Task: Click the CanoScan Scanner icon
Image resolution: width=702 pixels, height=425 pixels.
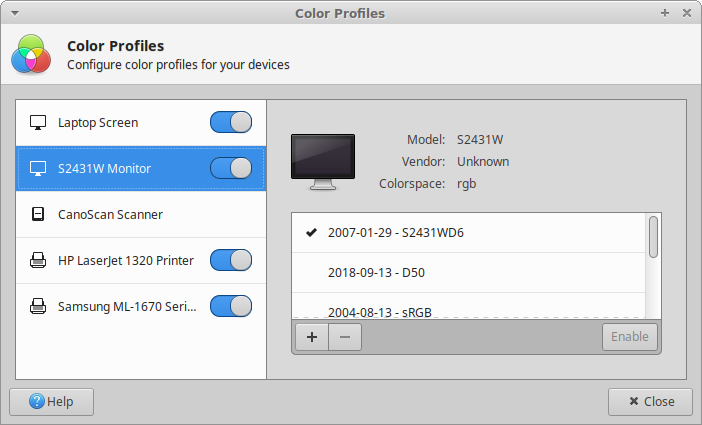Action: tap(38, 215)
